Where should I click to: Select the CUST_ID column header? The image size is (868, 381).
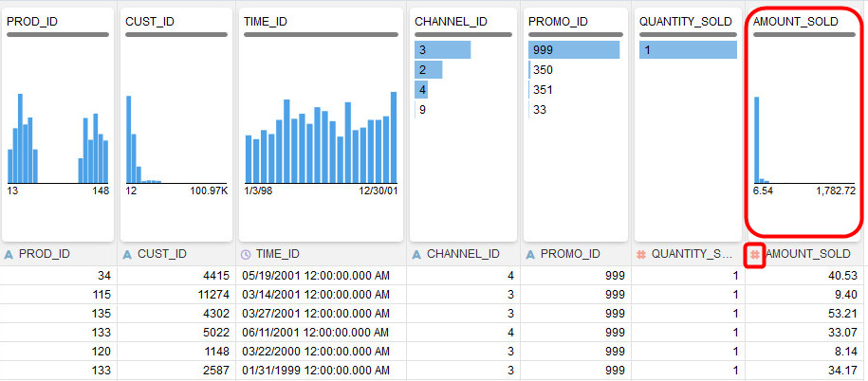pos(176,254)
